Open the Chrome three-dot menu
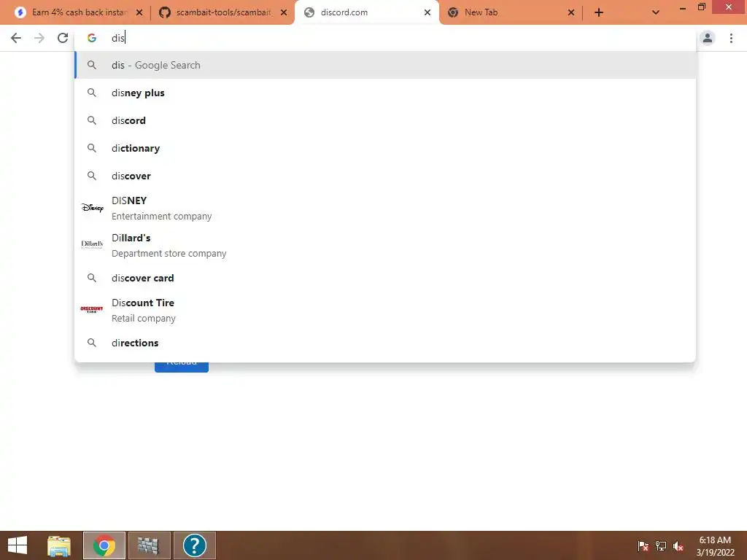This screenshot has height=560, width=747. tap(731, 38)
